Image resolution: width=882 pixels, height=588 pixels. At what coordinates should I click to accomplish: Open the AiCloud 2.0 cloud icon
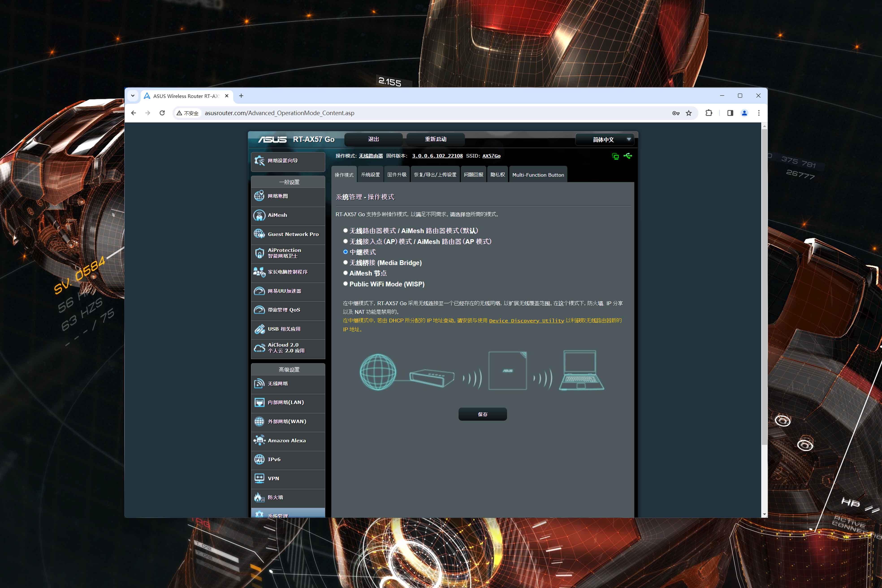[259, 348]
